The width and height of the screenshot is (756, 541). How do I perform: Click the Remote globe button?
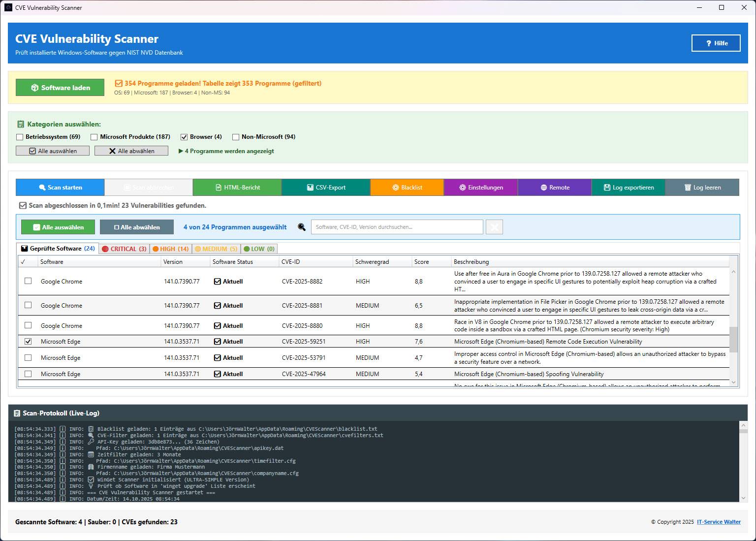coord(554,188)
